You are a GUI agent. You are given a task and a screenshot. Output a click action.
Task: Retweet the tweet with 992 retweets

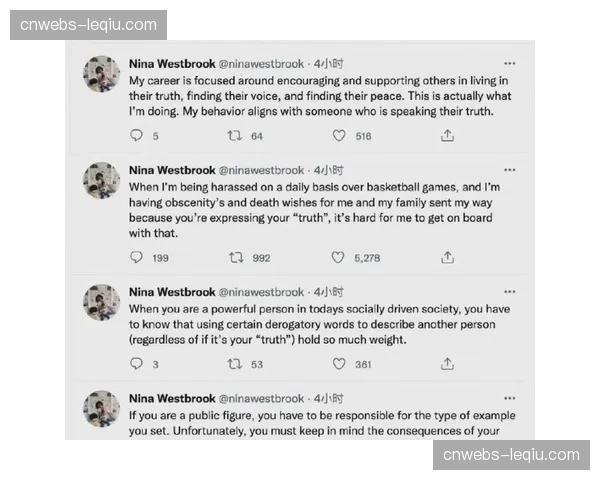click(236, 257)
